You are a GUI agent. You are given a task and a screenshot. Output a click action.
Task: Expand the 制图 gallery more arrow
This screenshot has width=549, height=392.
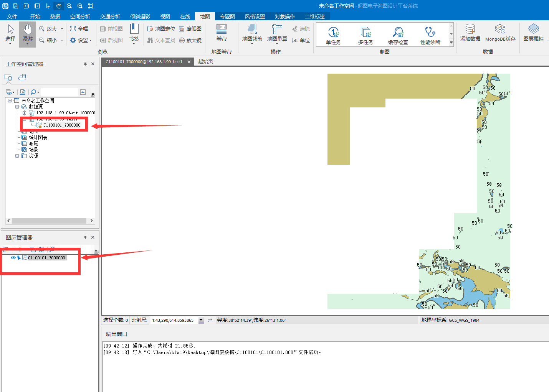pyautogui.click(x=451, y=43)
